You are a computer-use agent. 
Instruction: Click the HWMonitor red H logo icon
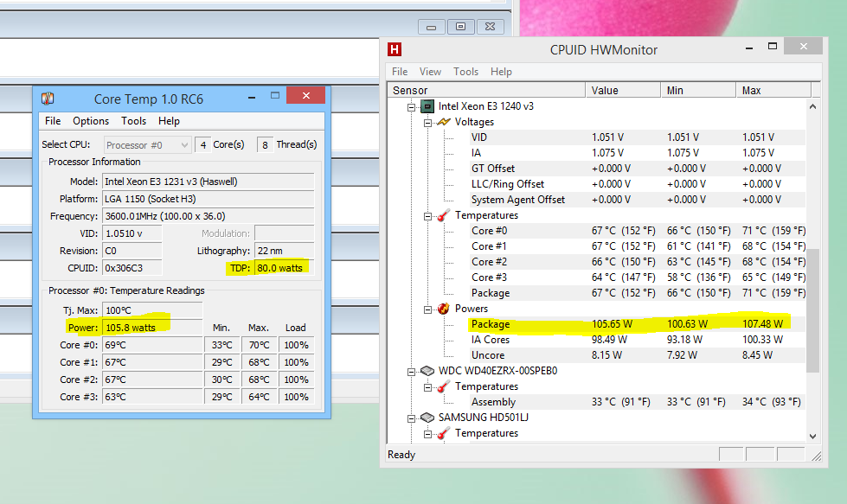395,49
